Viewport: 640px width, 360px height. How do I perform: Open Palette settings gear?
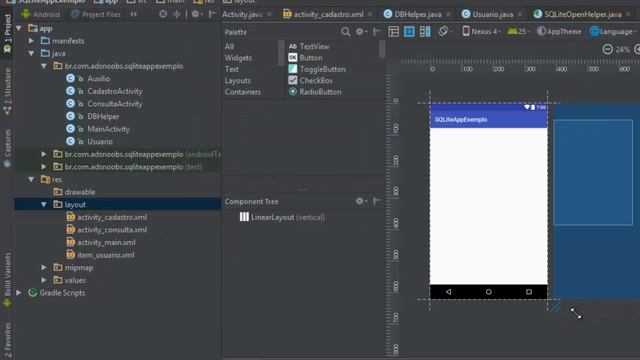(x=361, y=32)
